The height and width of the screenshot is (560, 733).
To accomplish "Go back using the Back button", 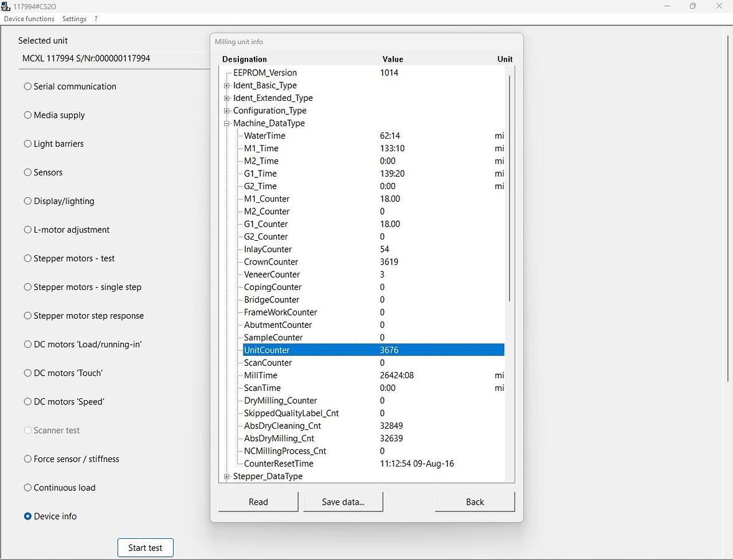I will click(475, 502).
